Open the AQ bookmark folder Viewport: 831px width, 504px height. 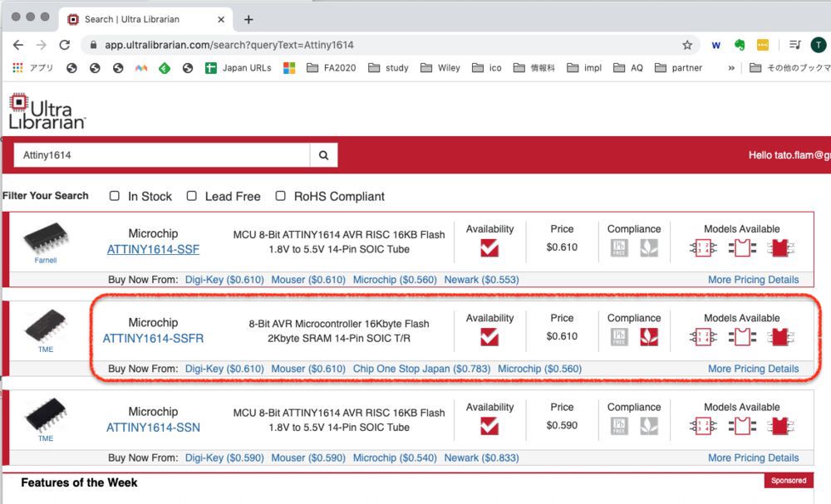[628, 68]
